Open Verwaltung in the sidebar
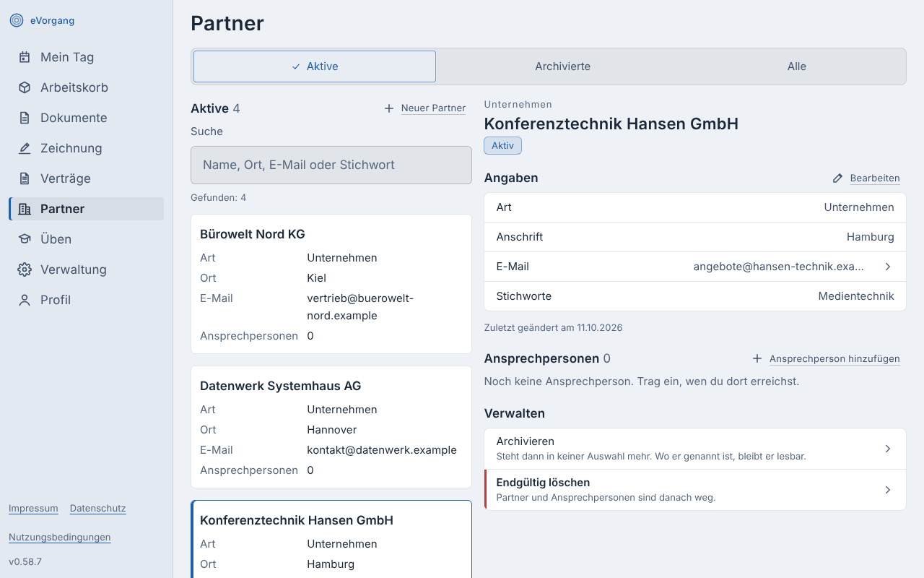The width and height of the screenshot is (924, 578). pos(87,269)
